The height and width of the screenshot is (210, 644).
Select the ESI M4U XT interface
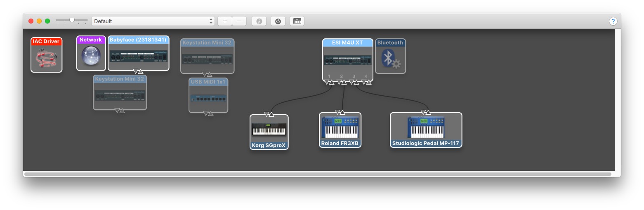point(348,60)
